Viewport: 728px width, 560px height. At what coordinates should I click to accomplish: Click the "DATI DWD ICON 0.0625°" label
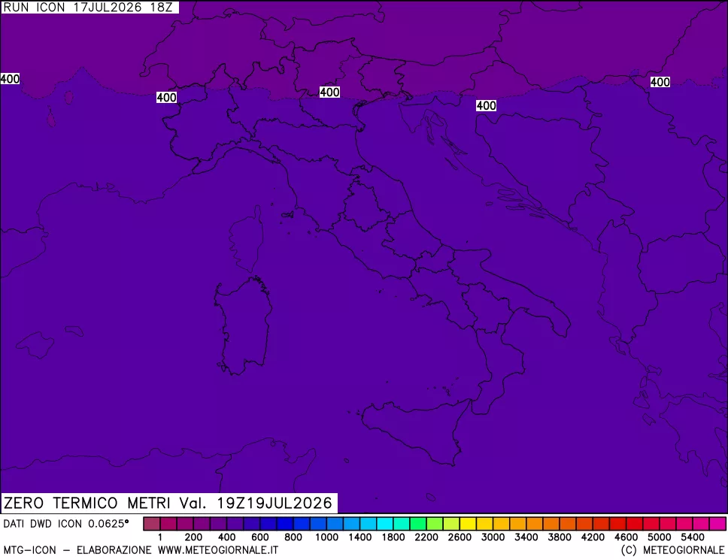[66, 524]
